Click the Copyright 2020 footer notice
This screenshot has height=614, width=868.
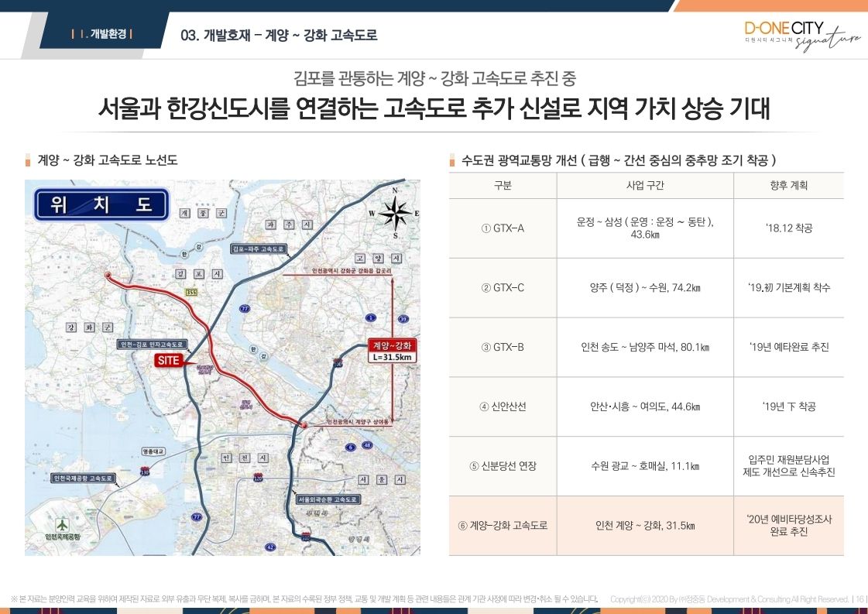pos(729,599)
